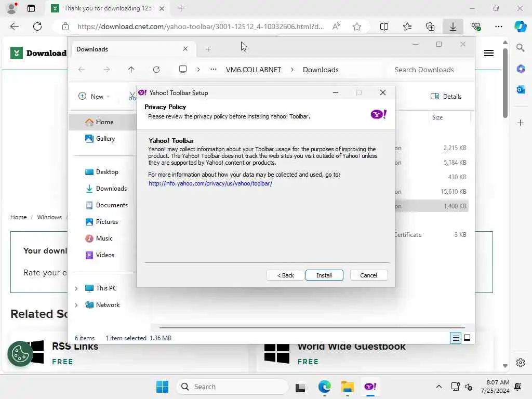Click Windows breadcrumb on CNET page

(49, 217)
